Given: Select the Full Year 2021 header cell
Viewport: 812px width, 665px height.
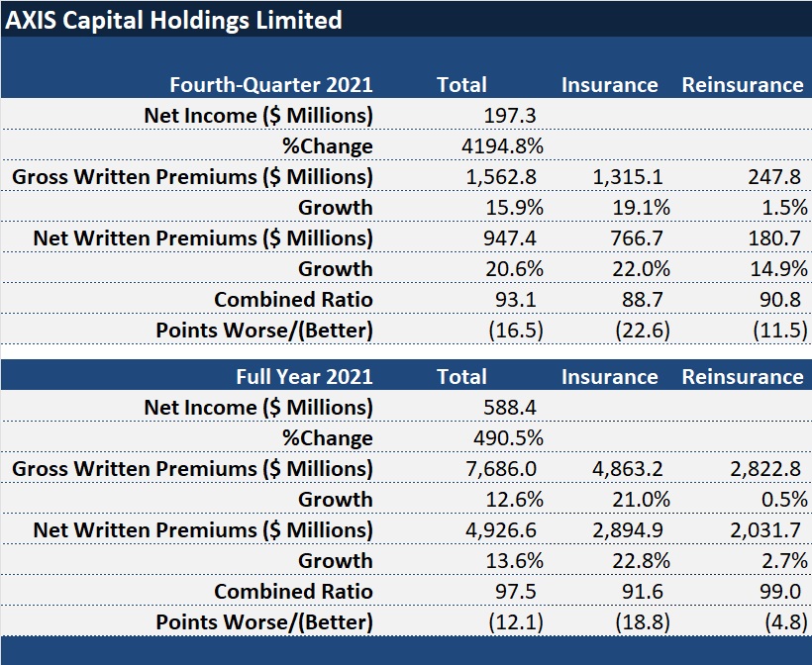Looking at the screenshot, I should coord(304,376).
